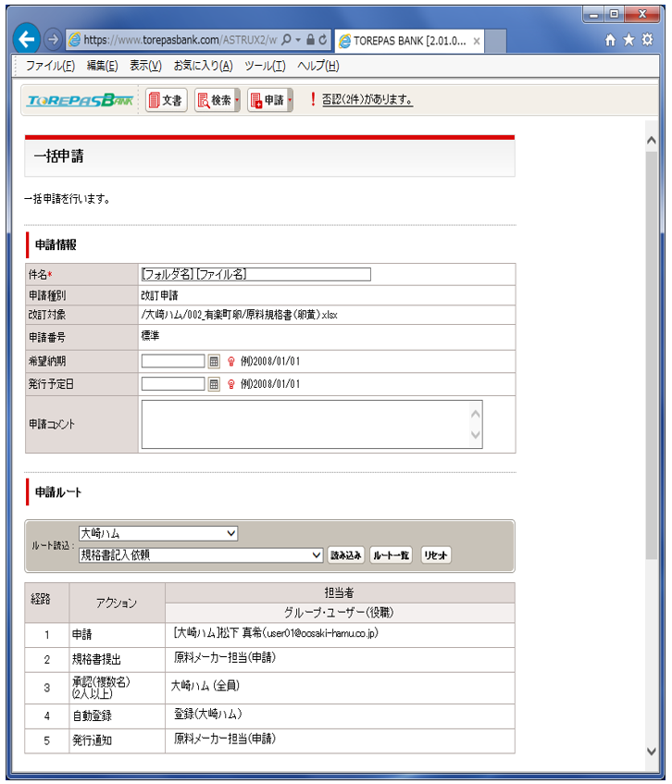Click comment box scroll up arrow
672x784 pixels.
[476, 414]
